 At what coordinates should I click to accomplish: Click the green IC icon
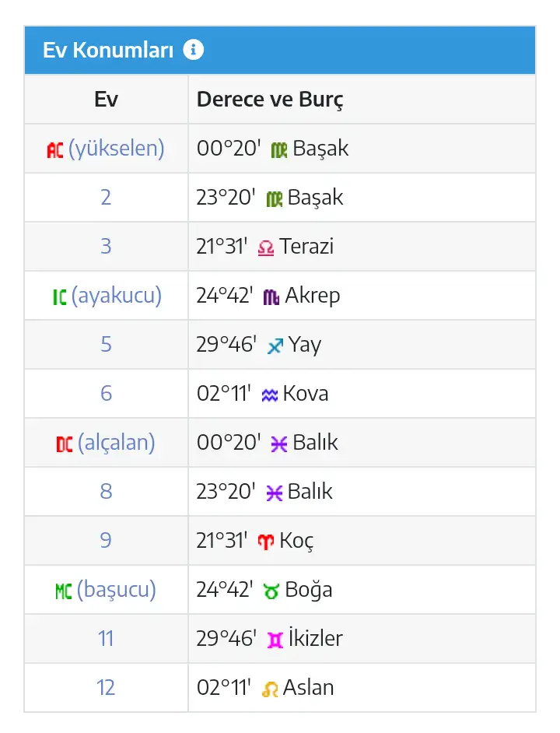point(59,296)
